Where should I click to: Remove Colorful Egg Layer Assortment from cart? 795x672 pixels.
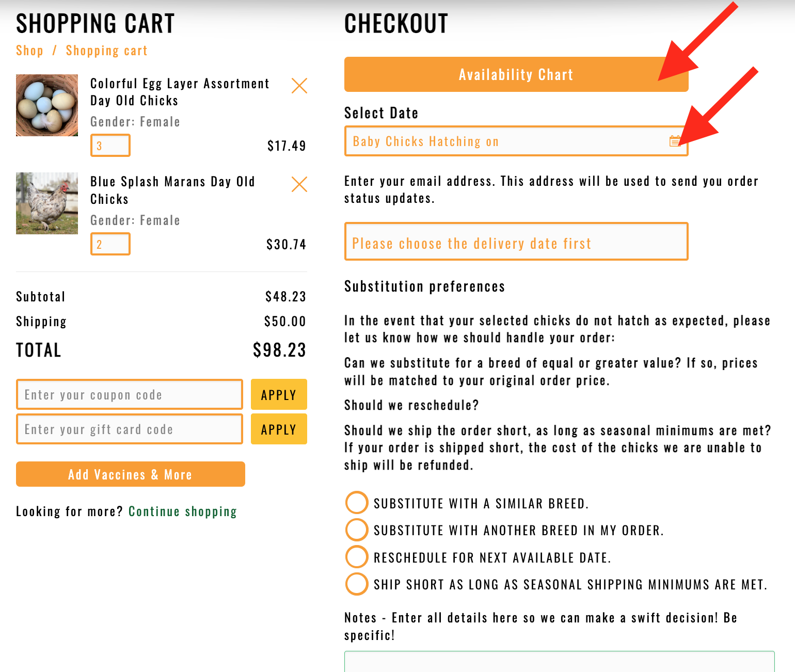(299, 86)
